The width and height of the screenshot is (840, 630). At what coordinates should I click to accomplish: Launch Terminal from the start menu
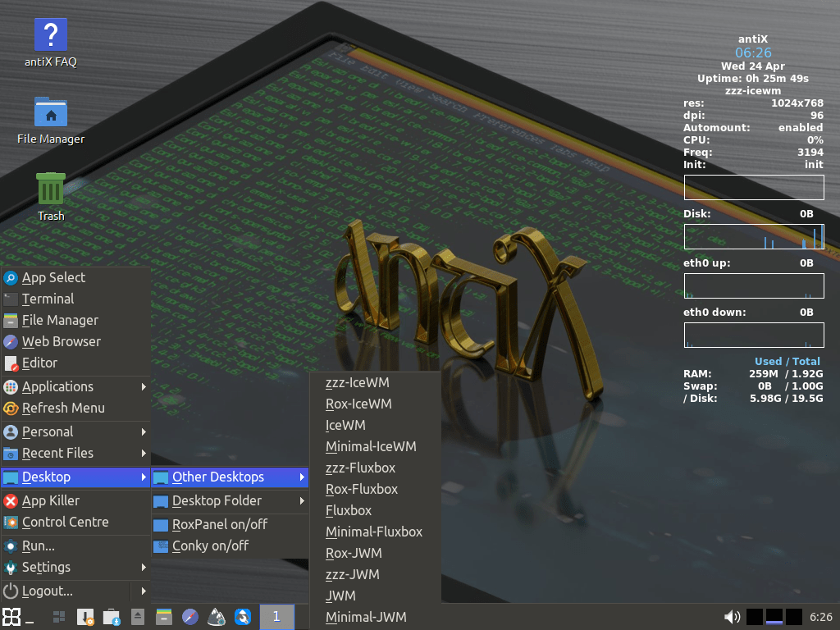pyautogui.click(x=75, y=299)
